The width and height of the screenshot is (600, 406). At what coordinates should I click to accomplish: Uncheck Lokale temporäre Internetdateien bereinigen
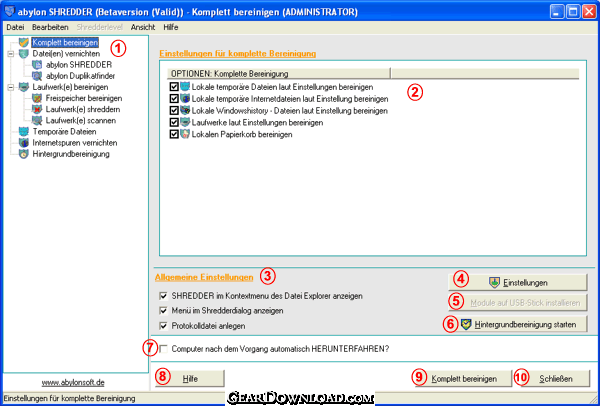[x=174, y=99]
